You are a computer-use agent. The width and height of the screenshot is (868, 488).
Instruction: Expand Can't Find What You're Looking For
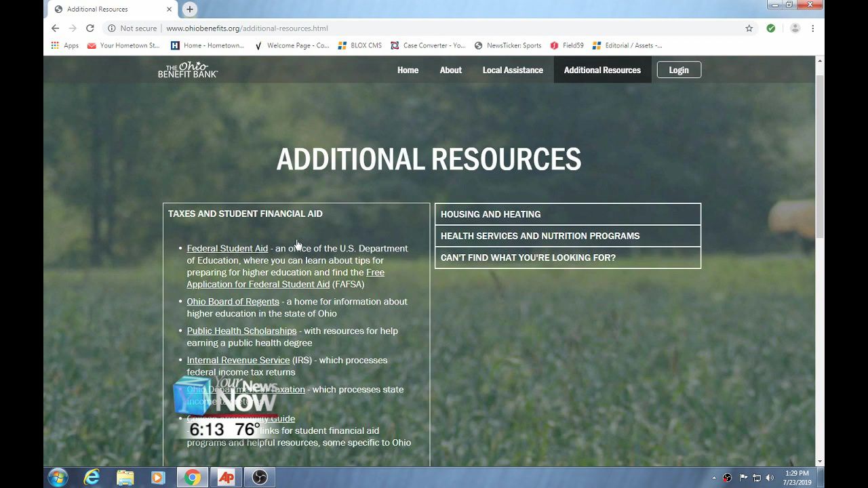[x=567, y=258]
